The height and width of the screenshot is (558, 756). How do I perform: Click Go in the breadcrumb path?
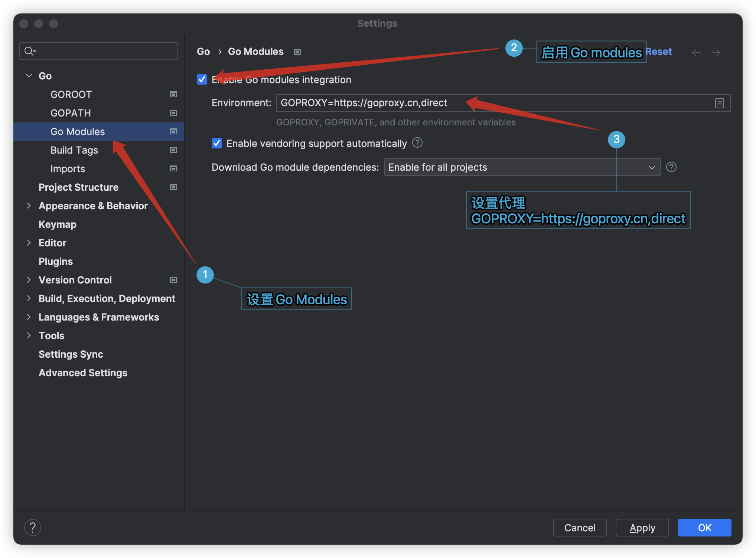[203, 52]
